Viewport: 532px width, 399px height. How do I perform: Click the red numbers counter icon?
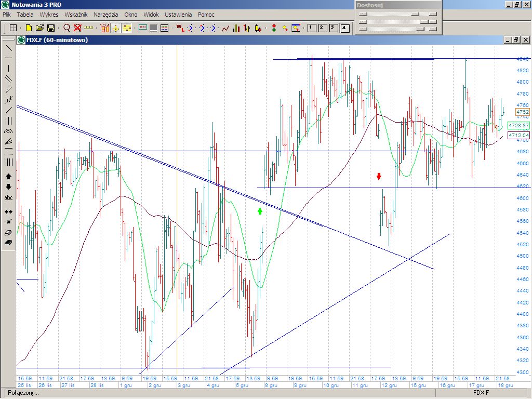[105, 28]
